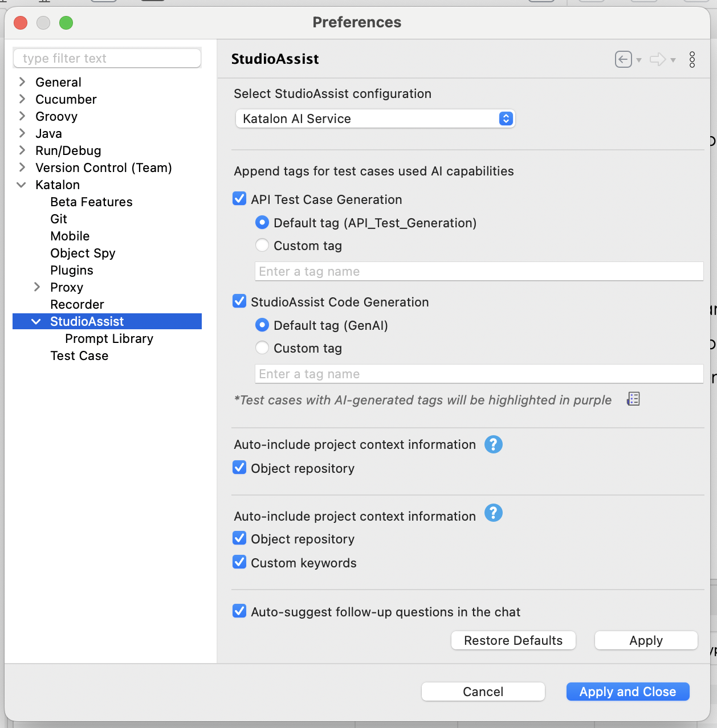Click the Apply and Close button
This screenshot has height=728, width=717.
tap(628, 692)
